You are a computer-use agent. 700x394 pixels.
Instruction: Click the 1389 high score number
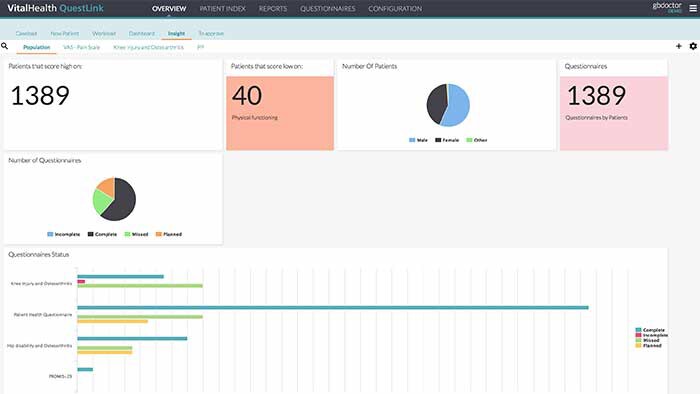40,95
